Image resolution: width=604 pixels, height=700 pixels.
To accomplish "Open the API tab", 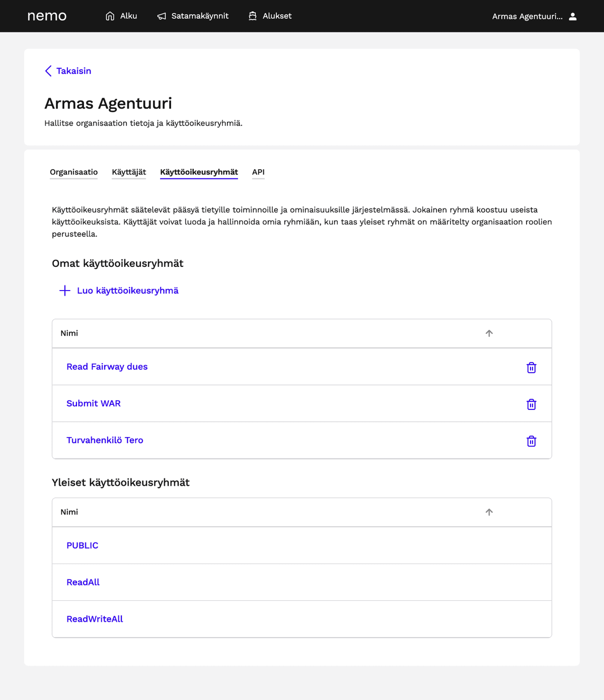I will (x=258, y=172).
